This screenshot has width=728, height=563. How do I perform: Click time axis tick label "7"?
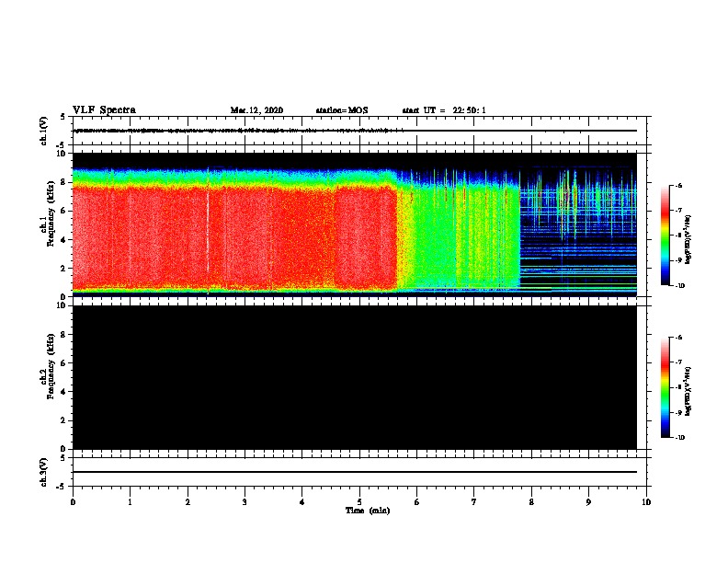pos(474,502)
